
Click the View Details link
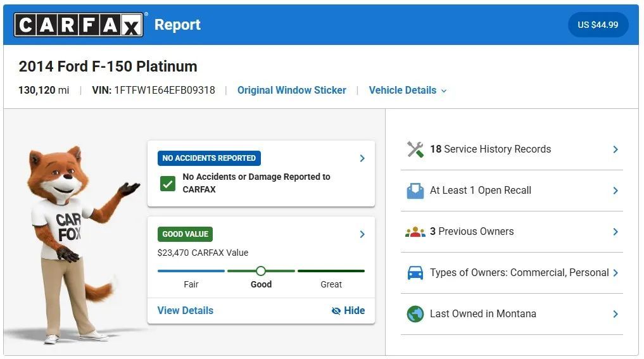(x=186, y=310)
